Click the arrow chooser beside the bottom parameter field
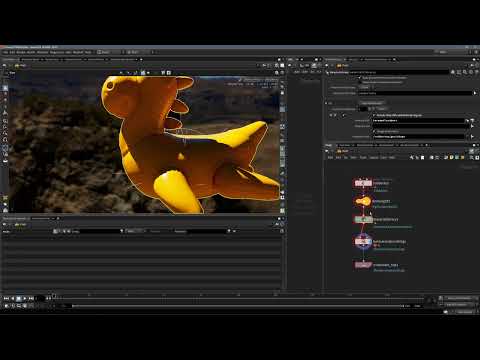Viewport: 480px width, 360px height. (472, 137)
